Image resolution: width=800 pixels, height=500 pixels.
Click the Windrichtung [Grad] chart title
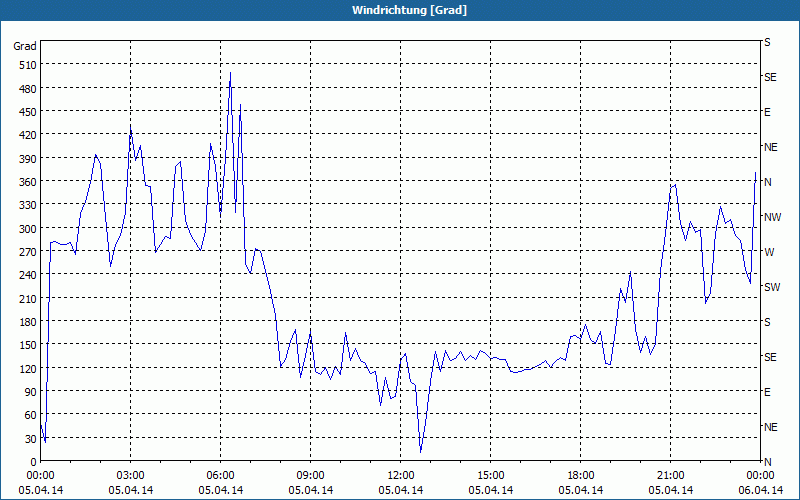tap(409, 10)
